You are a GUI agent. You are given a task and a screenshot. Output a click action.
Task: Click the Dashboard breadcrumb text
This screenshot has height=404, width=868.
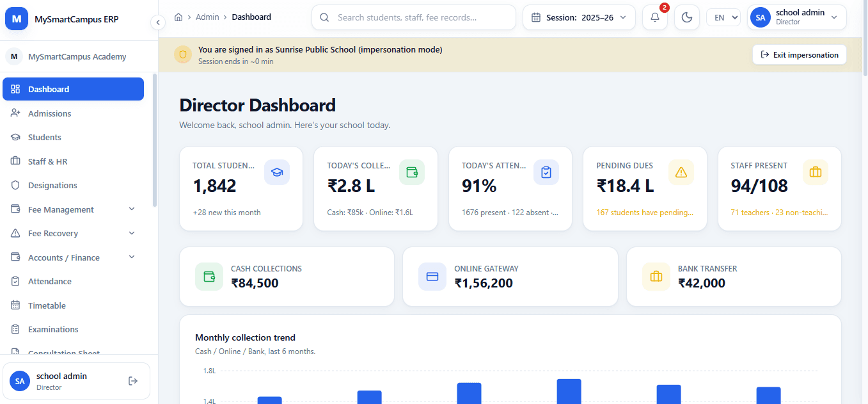click(x=251, y=17)
